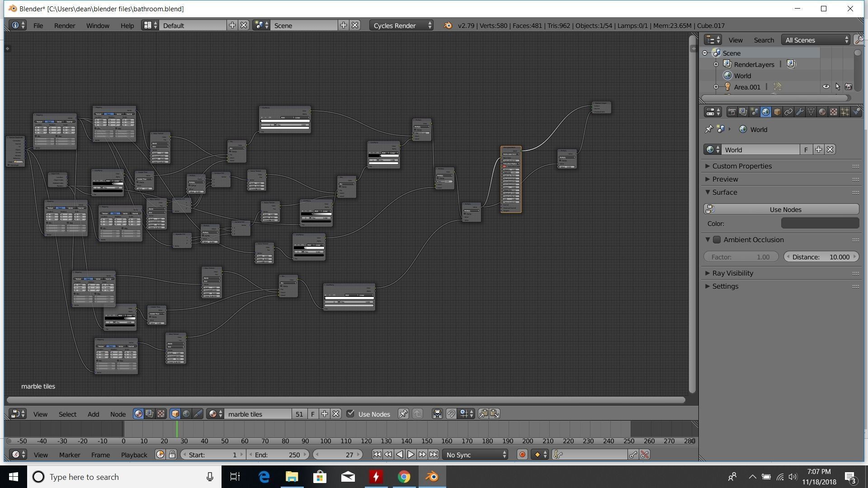Open the Render menu
The height and width of the screenshot is (488, 868).
[65, 26]
